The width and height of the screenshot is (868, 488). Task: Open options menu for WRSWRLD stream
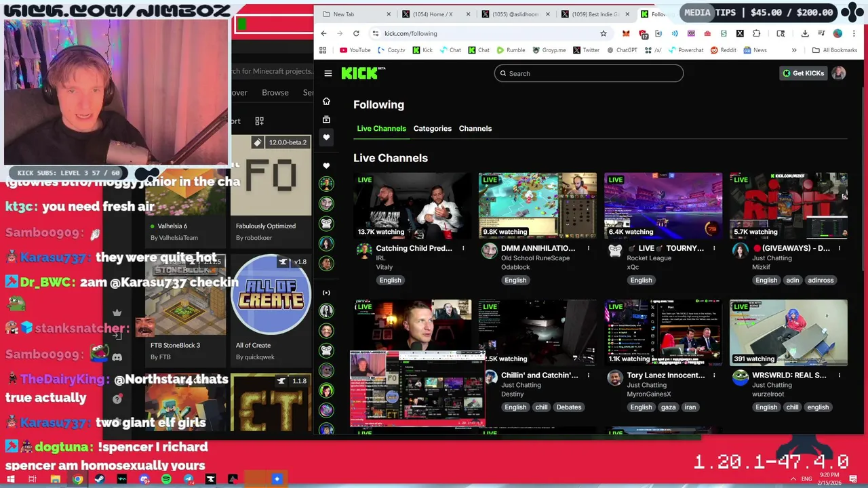(x=840, y=375)
